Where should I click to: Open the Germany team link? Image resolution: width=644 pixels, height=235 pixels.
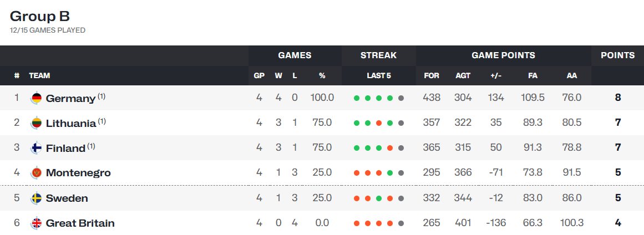click(x=70, y=99)
